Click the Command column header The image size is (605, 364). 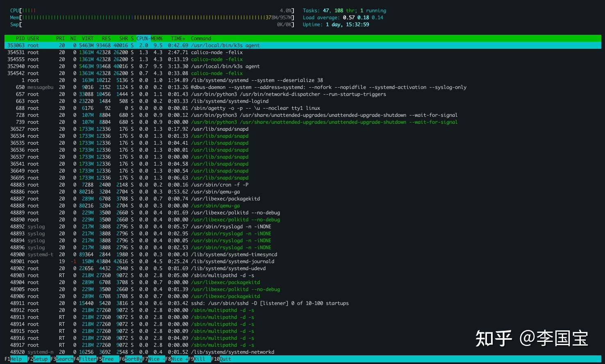[x=201, y=39]
